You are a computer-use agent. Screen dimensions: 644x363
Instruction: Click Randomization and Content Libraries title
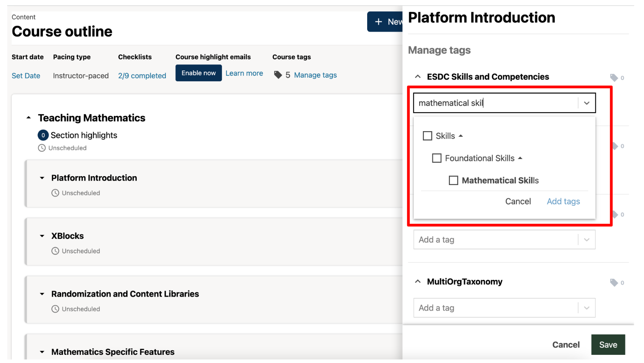click(125, 294)
